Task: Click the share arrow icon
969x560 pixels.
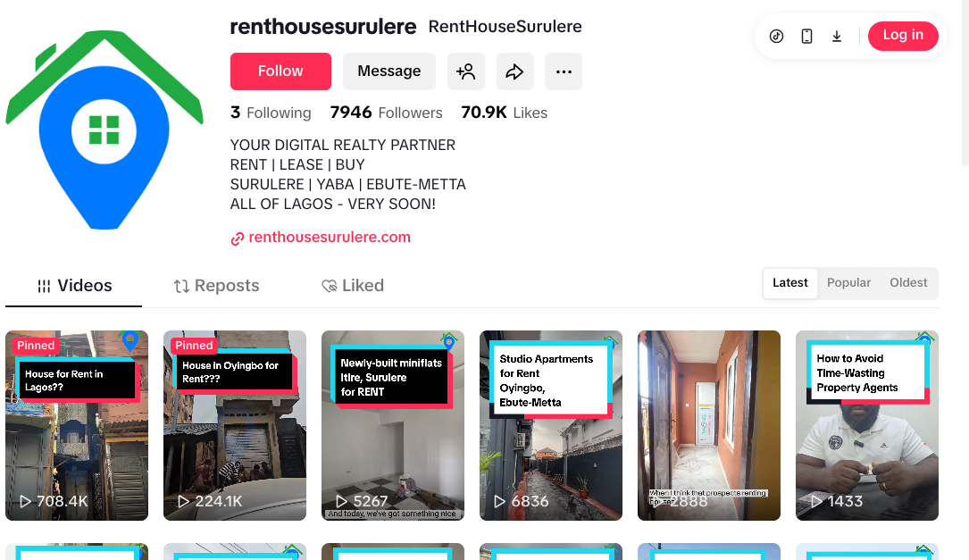Action: [x=514, y=71]
